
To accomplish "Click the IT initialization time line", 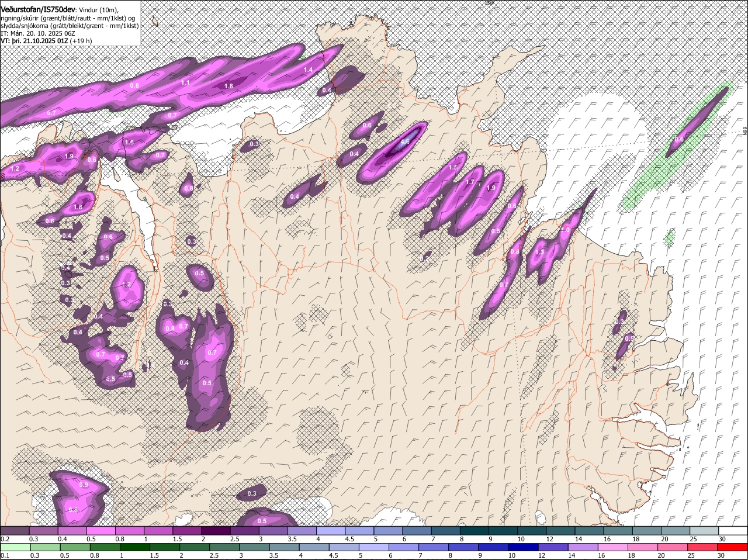I will click(x=37, y=33).
